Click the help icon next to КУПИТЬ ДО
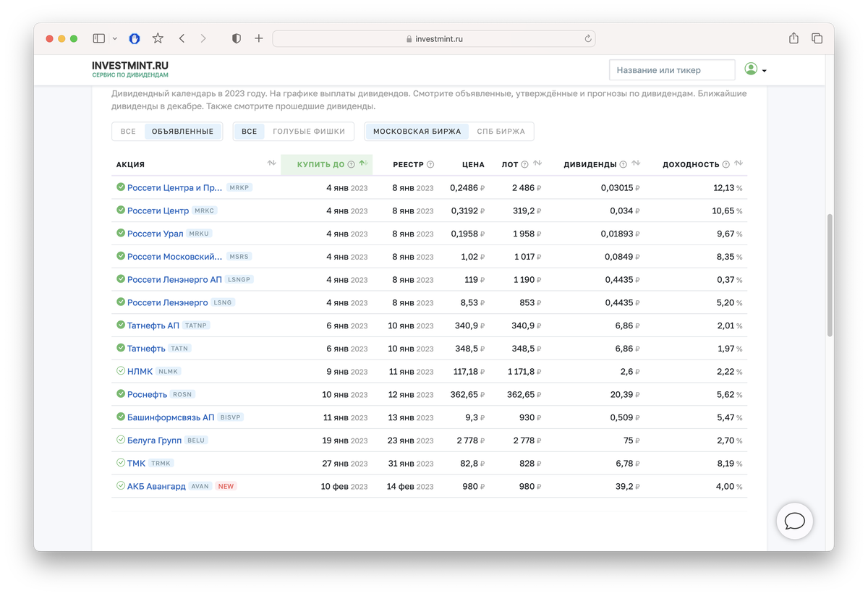The image size is (868, 596). pos(351,165)
